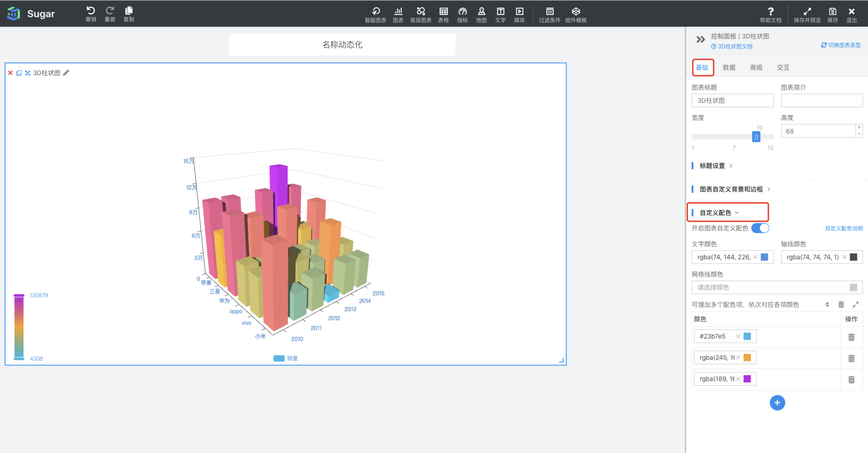Click the chart resize handle corner
The image size is (868, 453).
pos(561,360)
